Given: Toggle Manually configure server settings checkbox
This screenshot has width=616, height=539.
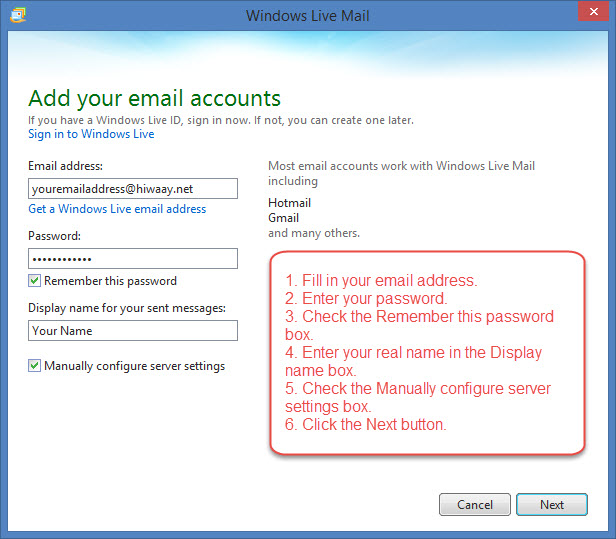Looking at the screenshot, I should click(35, 366).
